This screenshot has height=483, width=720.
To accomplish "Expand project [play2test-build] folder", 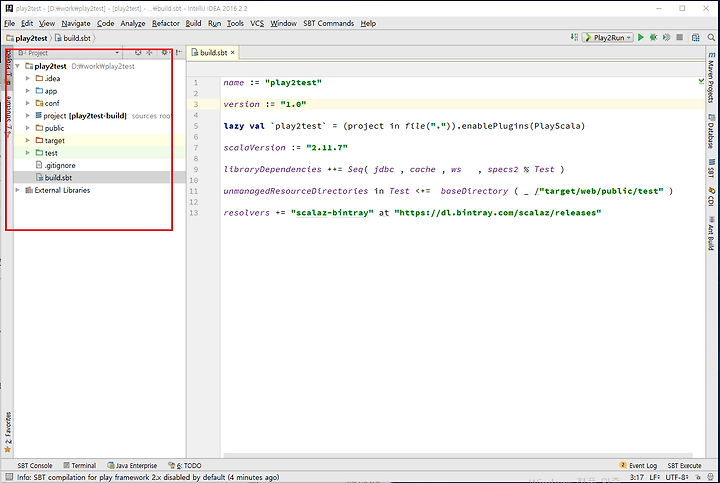I will 28,116.
